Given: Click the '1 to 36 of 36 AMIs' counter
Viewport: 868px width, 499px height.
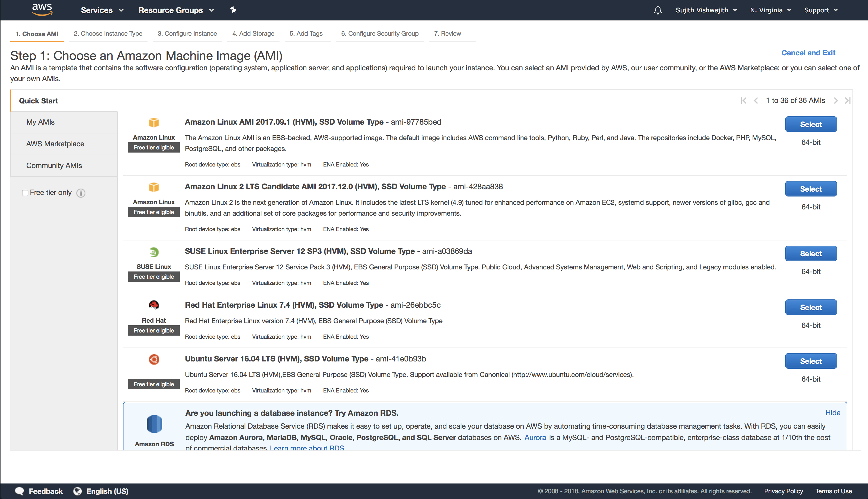Looking at the screenshot, I should point(795,100).
